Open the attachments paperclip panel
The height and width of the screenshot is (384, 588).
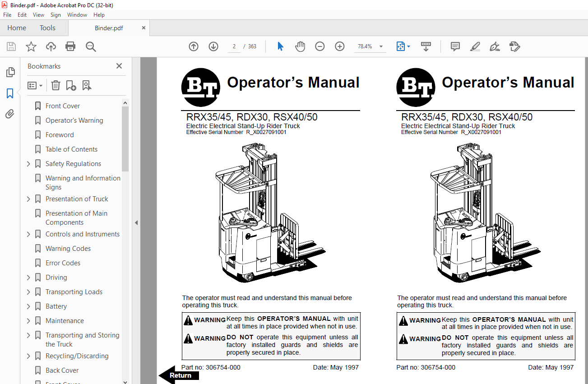10,114
